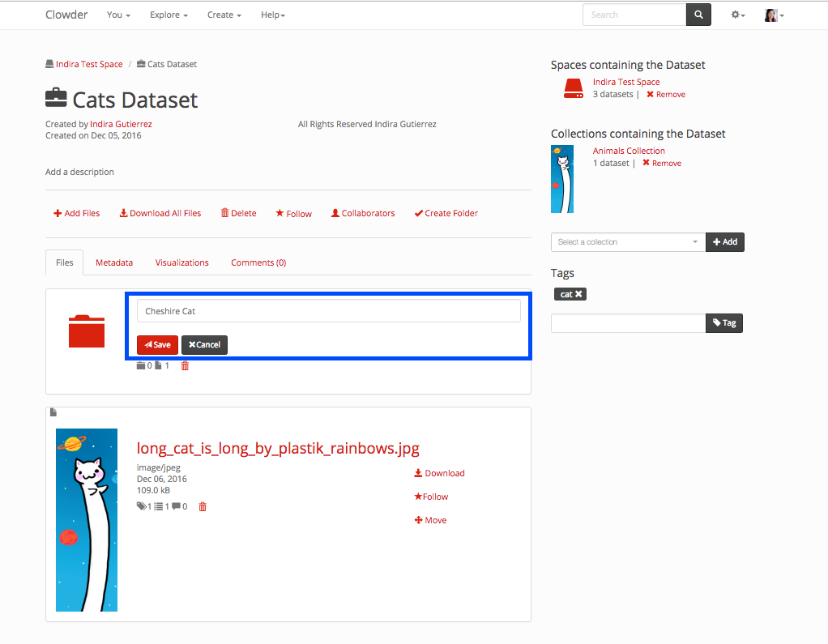828x644 pixels.
Task: Save the Cheshire Cat folder name
Action: click(157, 344)
